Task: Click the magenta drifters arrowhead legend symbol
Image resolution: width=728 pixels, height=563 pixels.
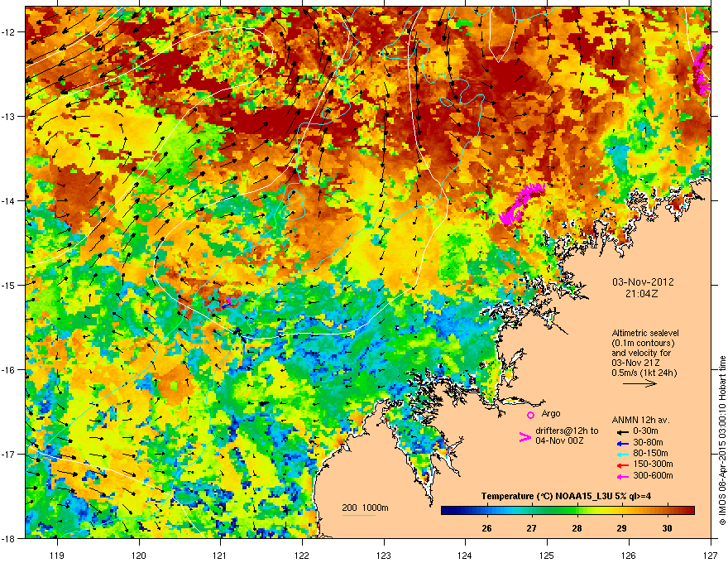Action: tap(524, 437)
